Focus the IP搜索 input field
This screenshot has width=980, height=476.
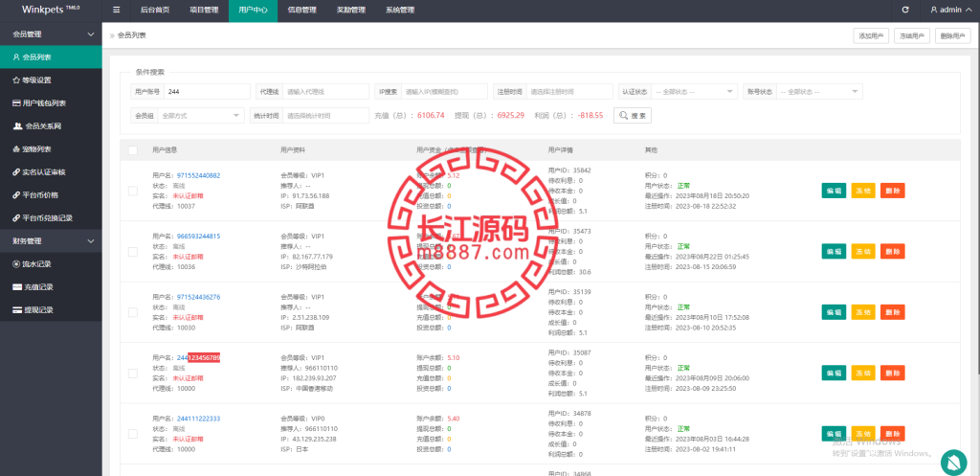coord(444,91)
